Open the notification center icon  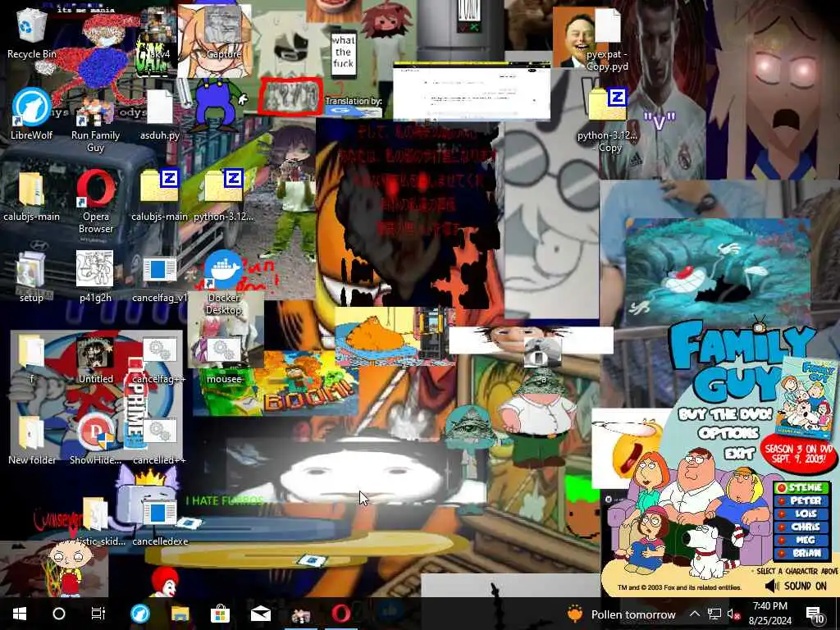815,614
